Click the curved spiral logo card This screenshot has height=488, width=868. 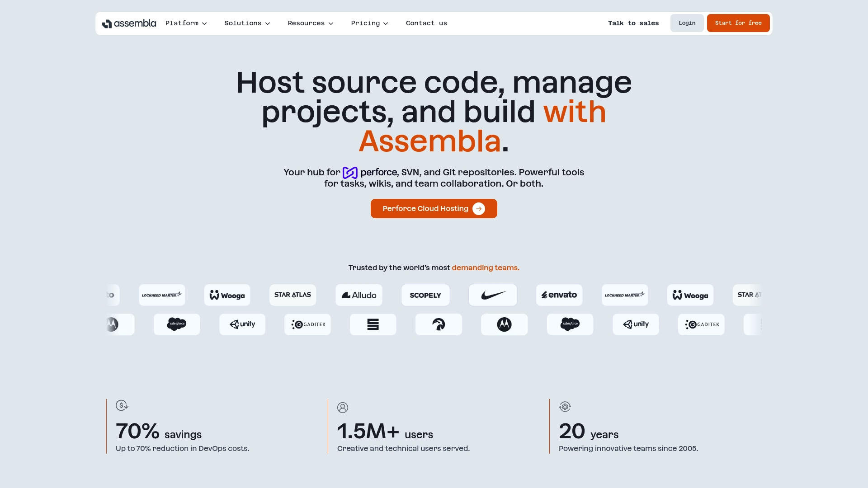pos(439,324)
